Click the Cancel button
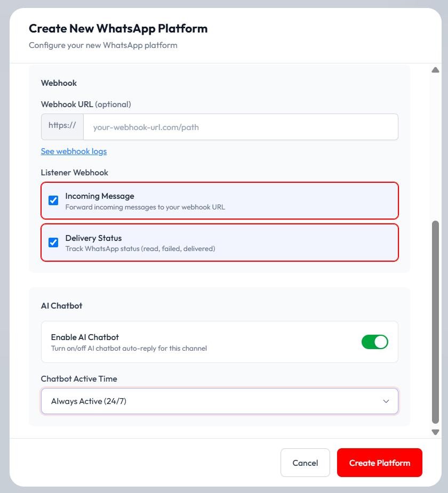The height and width of the screenshot is (493, 448). (305, 463)
